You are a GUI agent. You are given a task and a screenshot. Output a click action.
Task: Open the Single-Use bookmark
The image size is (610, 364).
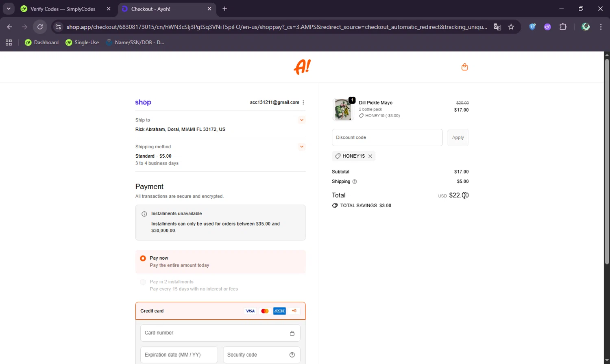click(82, 42)
